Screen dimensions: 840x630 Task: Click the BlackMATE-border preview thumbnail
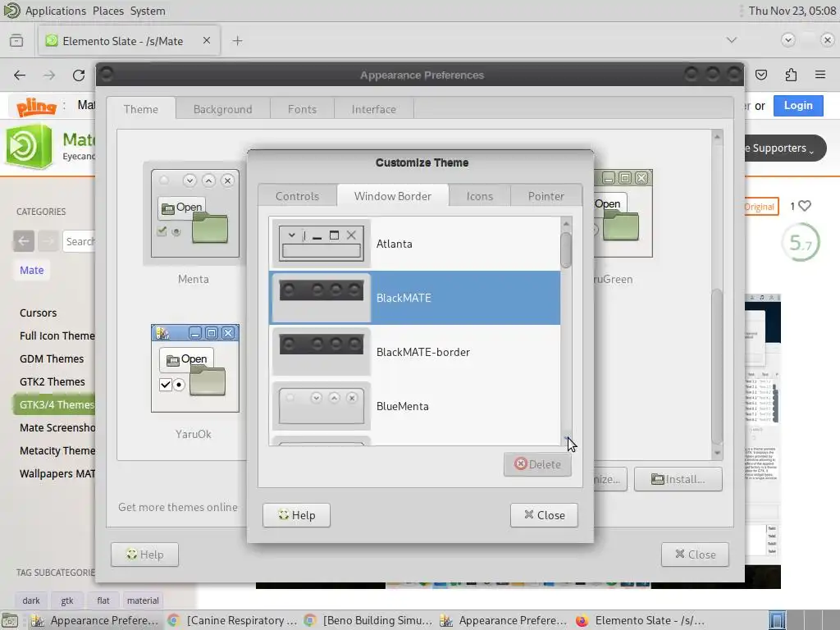click(x=321, y=351)
